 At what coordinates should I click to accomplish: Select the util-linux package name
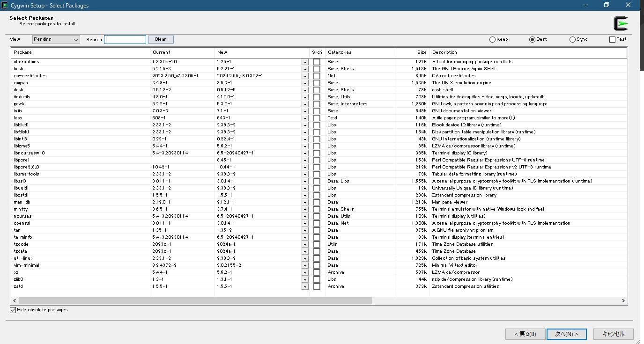coord(23,258)
